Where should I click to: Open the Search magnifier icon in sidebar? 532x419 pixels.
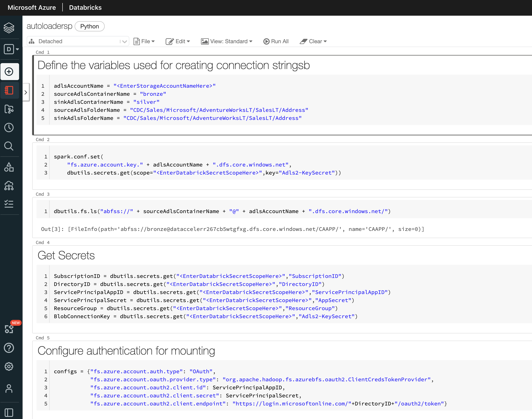pyautogui.click(x=9, y=146)
